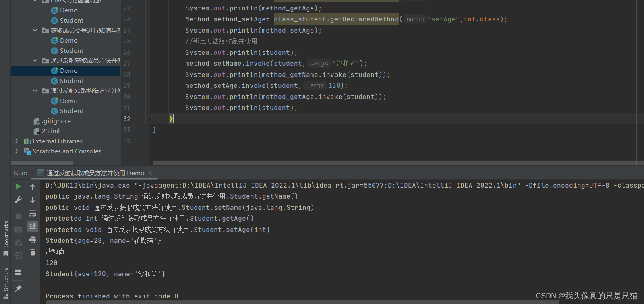Click the External Libraries icon
The width and height of the screenshot is (644, 304).
coord(27,141)
